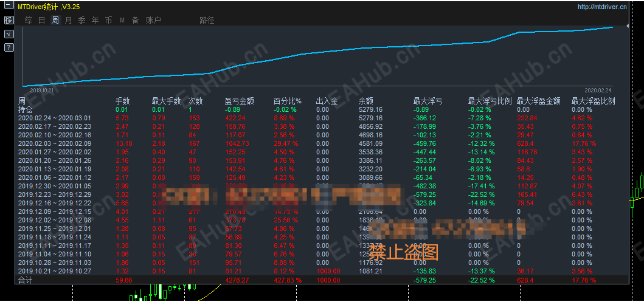
Task: Click the trade count 167
Action: pos(194,143)
